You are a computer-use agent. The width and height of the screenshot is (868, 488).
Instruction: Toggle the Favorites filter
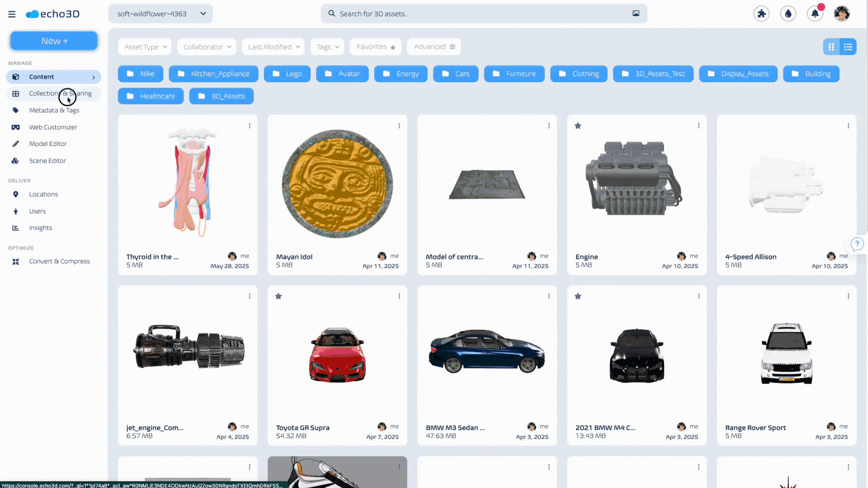[x=375, y=47]
